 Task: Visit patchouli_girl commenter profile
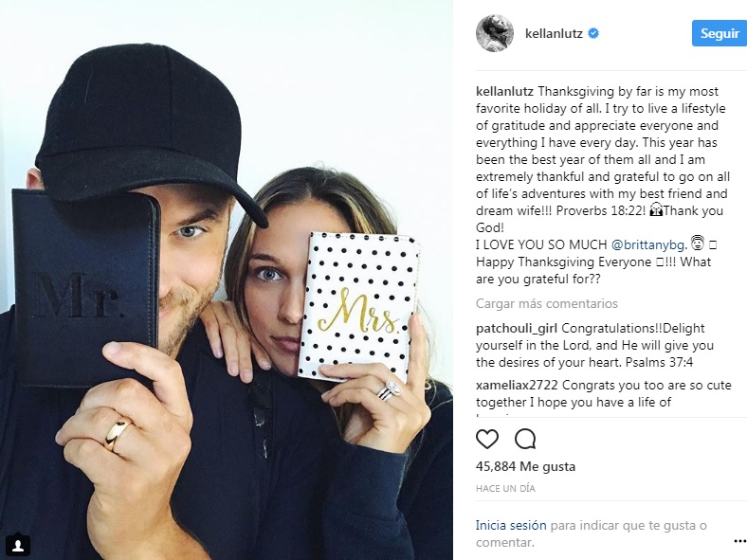517,328
